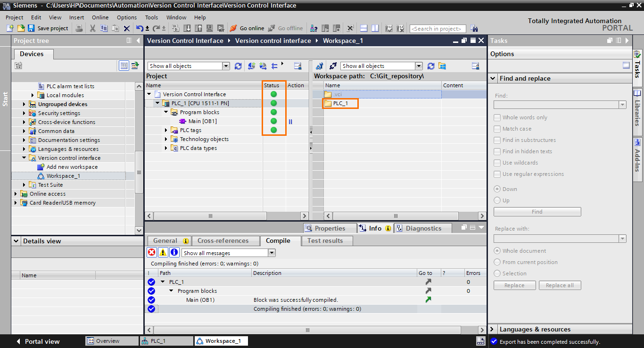
Task: Select the Cut icon on the toolbar
Action: click(x=92, y=28)
